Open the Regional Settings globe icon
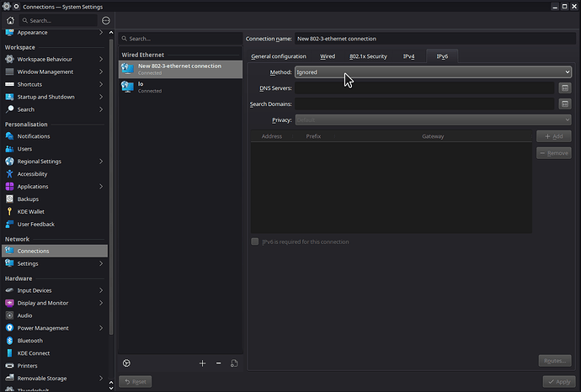The width and height of the screenshot is (581, 392). click(9, 162)
